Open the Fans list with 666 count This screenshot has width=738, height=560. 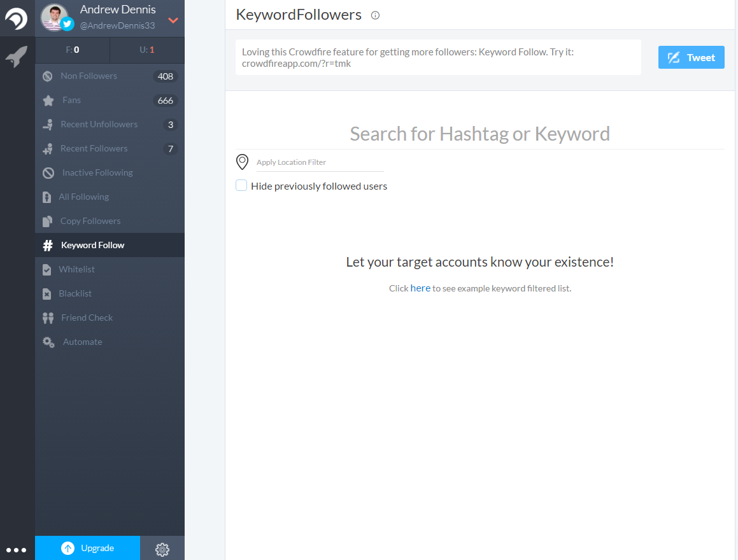click(71, 101)
